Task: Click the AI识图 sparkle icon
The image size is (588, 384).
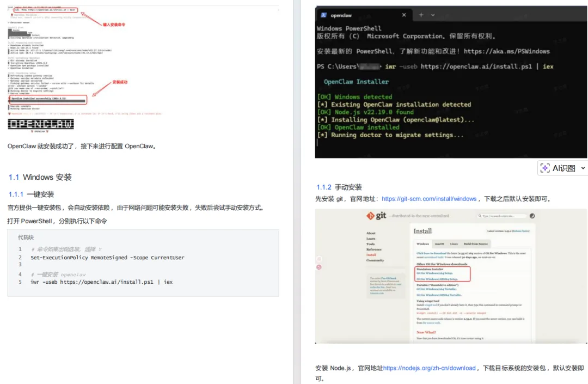Action: [545, 168]
